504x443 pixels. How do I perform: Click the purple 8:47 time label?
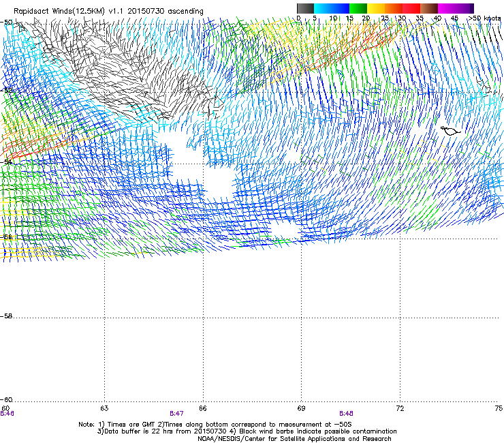(177, 414)
